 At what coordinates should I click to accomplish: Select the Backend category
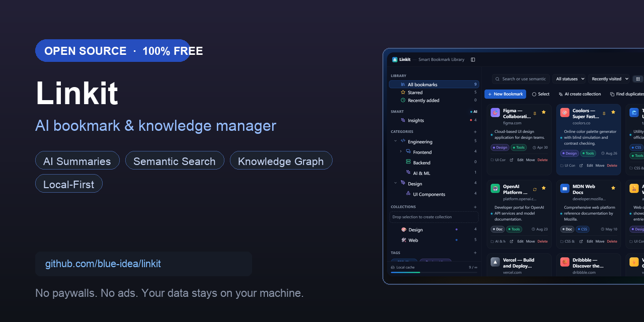coord(434,163)
